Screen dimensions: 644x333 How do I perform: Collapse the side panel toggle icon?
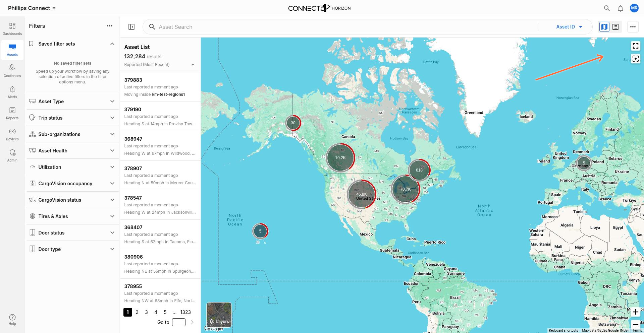(131, 27)
